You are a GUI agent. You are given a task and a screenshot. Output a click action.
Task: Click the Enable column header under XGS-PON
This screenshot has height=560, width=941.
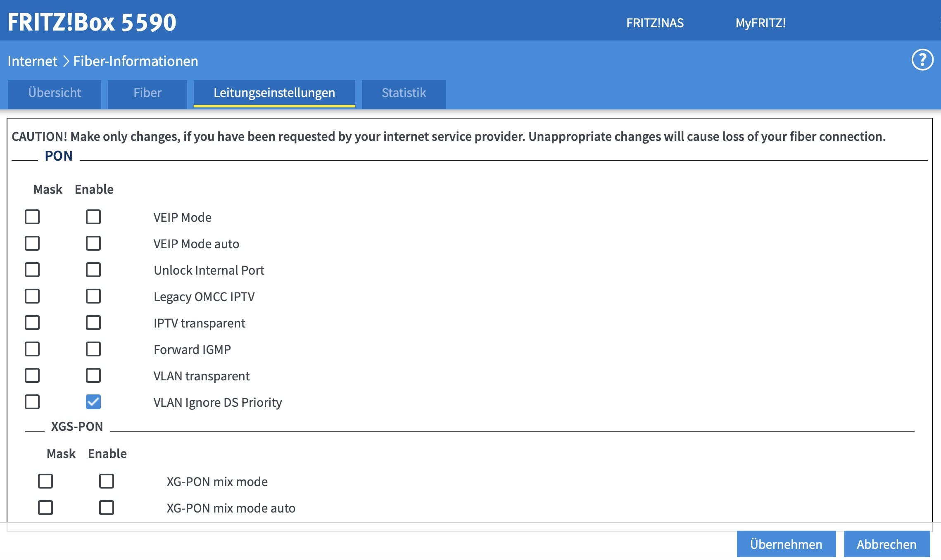click(107, 453)
